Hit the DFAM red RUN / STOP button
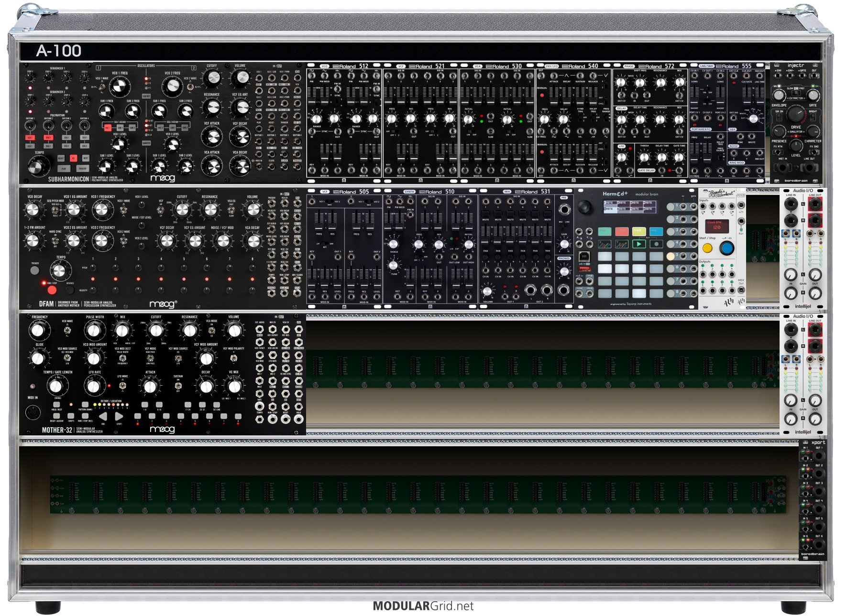 (x=53, y=290)
